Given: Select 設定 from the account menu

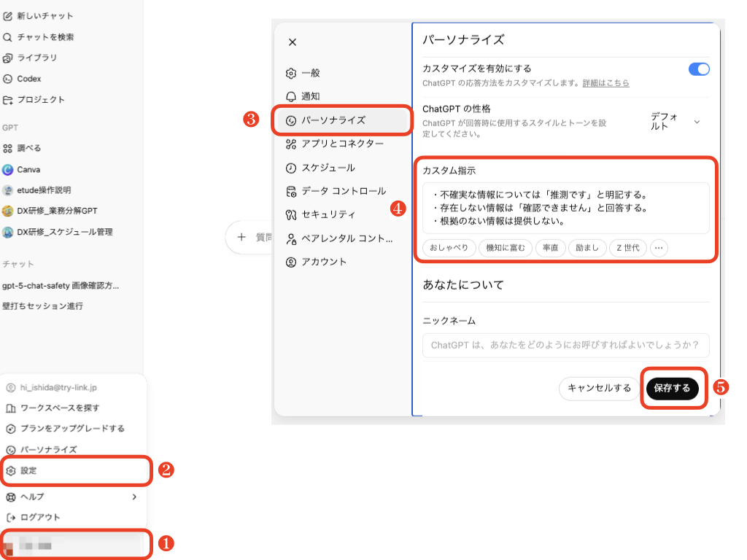Looking at the screenshot, I should pos(32,470).
